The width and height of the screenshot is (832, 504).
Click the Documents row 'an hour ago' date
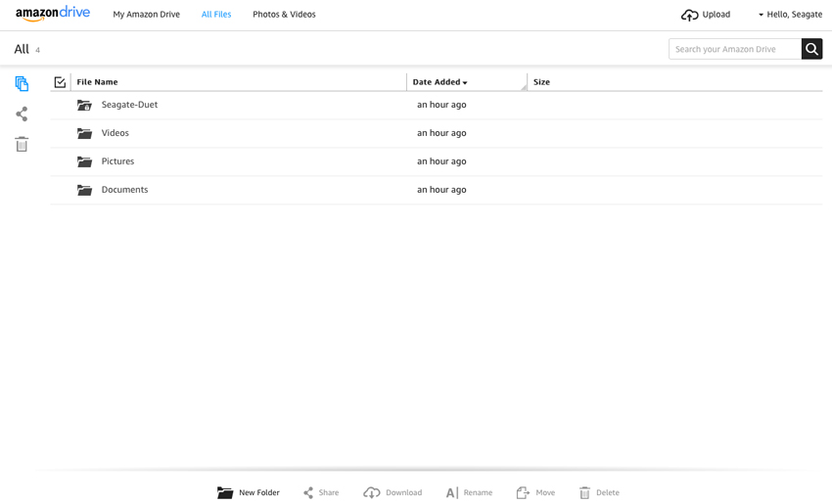[x=441, y=190]
